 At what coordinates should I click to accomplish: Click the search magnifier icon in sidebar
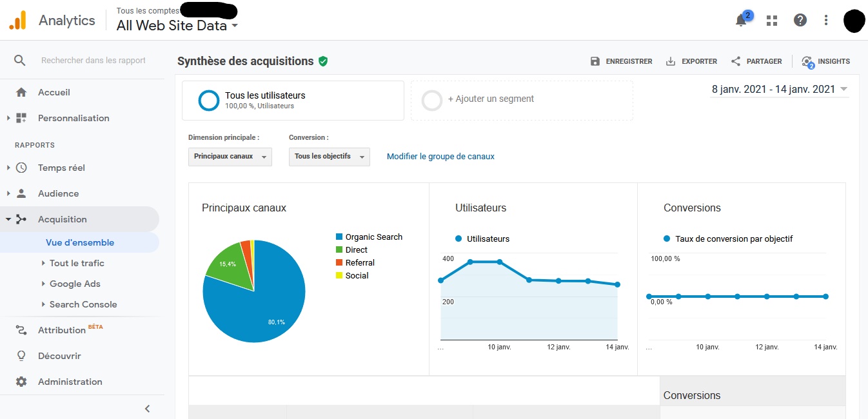pyautogui.click(x=20, y=60)
